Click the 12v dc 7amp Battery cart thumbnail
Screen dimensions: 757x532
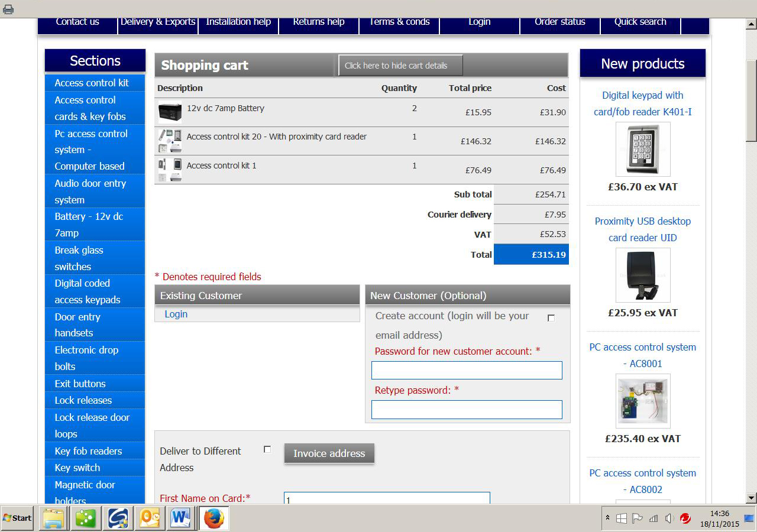(x=170, y=112)
